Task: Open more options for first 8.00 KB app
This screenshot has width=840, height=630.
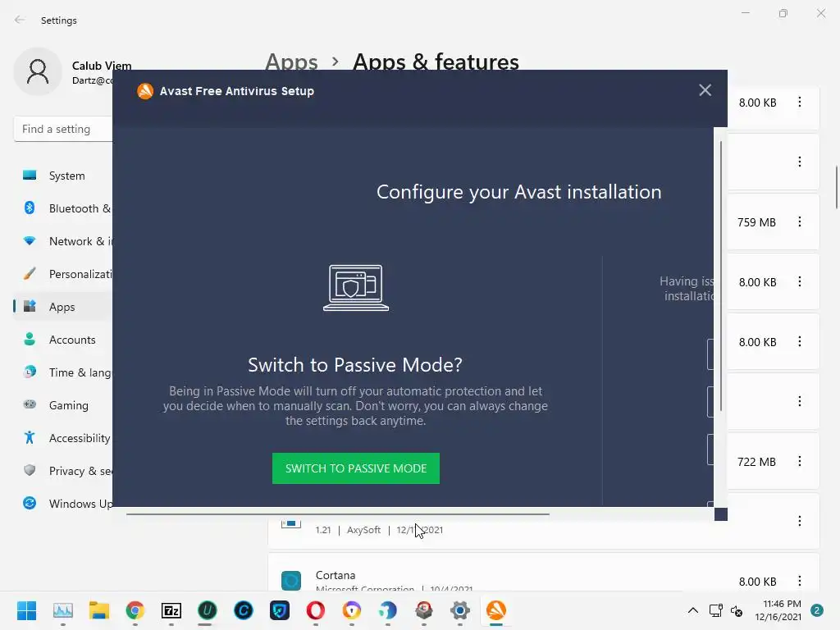Action: (x=799, y=102)
